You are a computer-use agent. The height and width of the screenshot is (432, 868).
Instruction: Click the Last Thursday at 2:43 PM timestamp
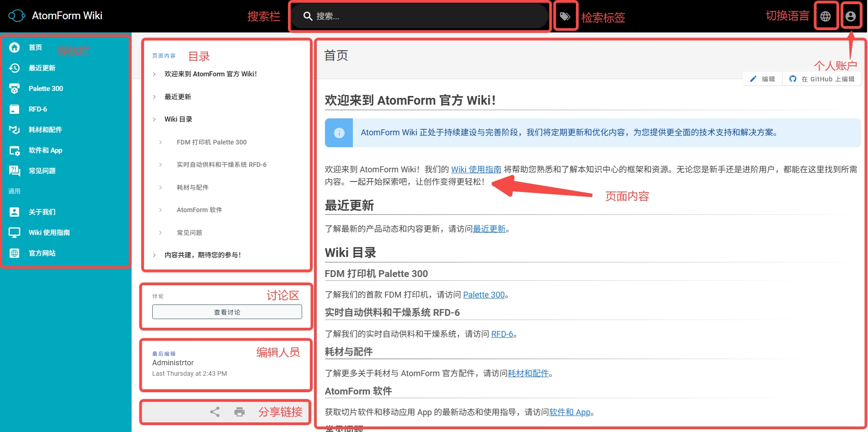189,373
